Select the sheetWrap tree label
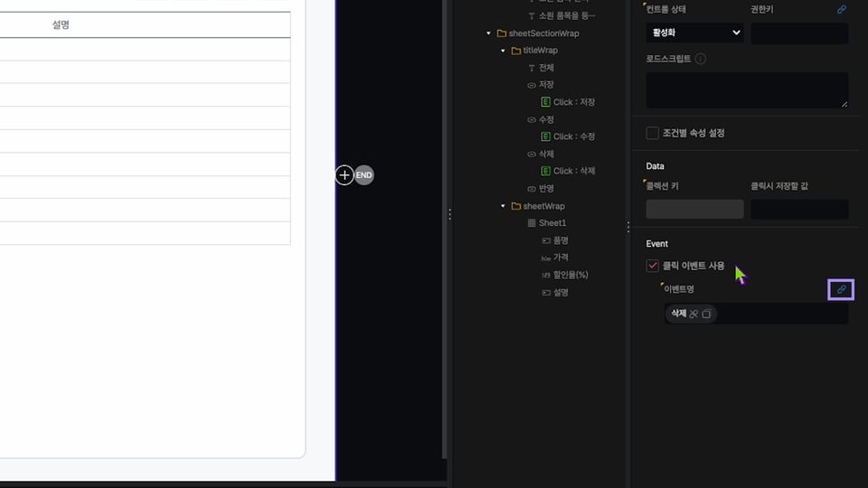The width and height of the screenshot is (868, 488). tap(543, 206)
